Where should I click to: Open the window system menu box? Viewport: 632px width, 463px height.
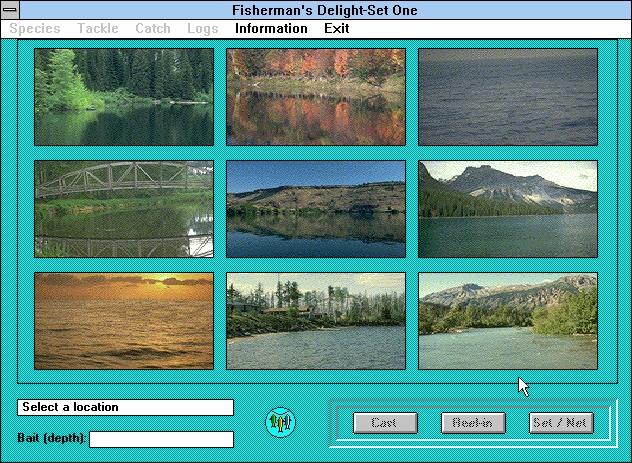coord(10,10)
